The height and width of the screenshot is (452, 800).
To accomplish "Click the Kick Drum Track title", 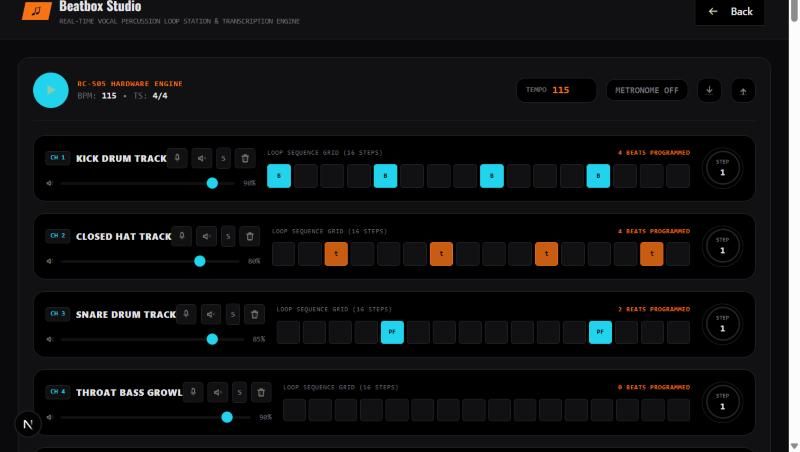I will (x=121, y=159).
